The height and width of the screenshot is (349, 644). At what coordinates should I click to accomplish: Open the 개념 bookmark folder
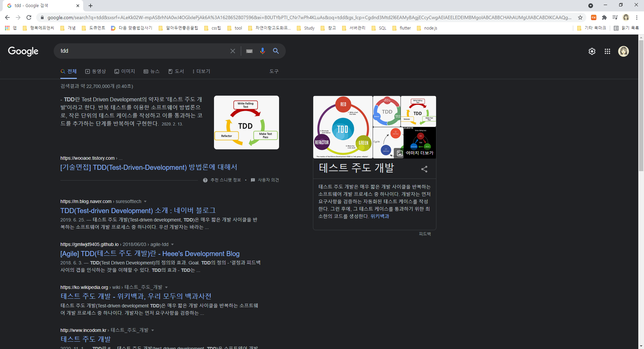pyautogui.click(x=68, y=28)
